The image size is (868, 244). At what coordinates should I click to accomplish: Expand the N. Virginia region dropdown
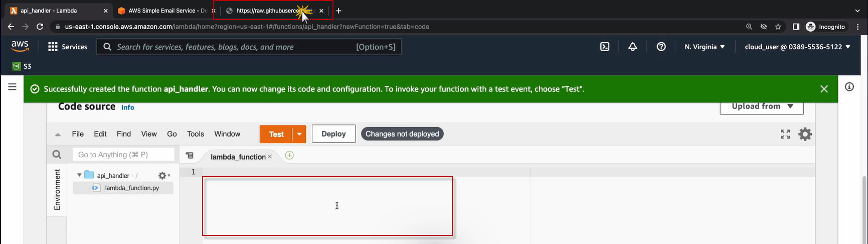coord(705,47)
